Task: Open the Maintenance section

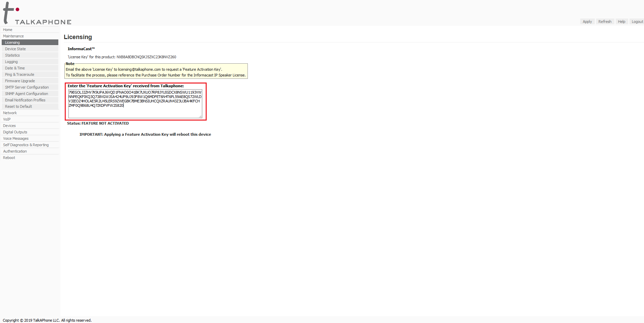Action: [x=30, y=36]
